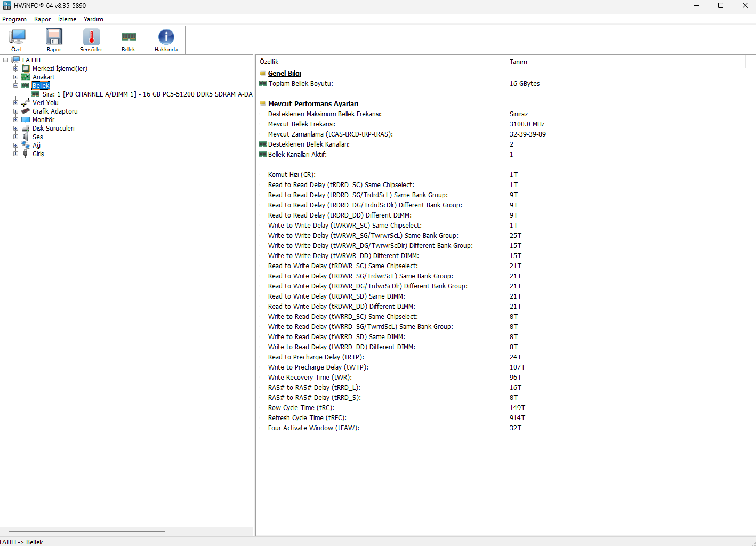
Task: Click the 3100.0 MHz frequency value
Action: pos(527,124)
